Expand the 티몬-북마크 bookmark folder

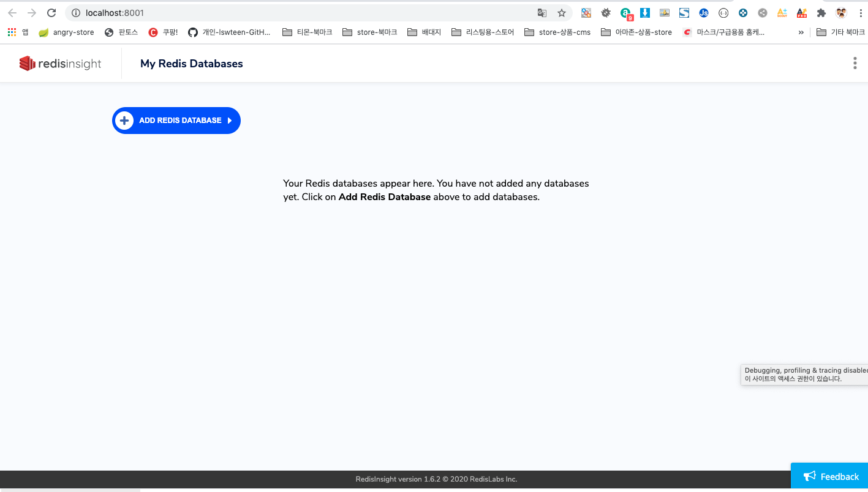[x=307, y=32]
